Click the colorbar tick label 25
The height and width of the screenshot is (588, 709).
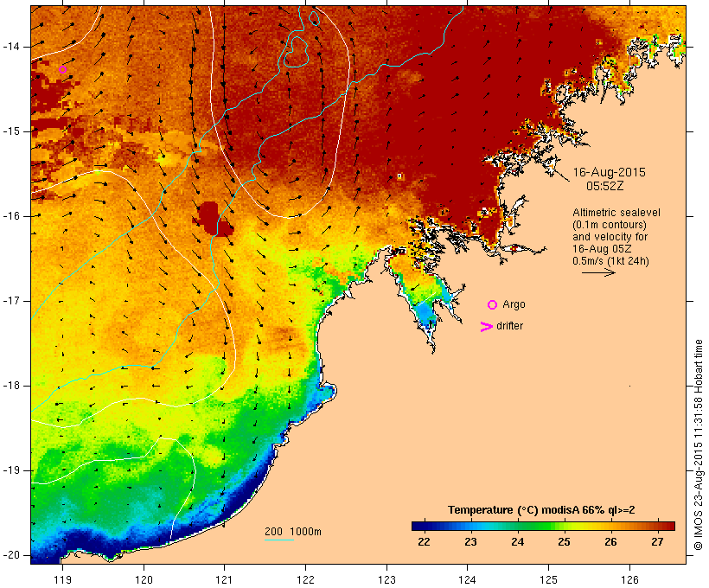pos(564,542)
